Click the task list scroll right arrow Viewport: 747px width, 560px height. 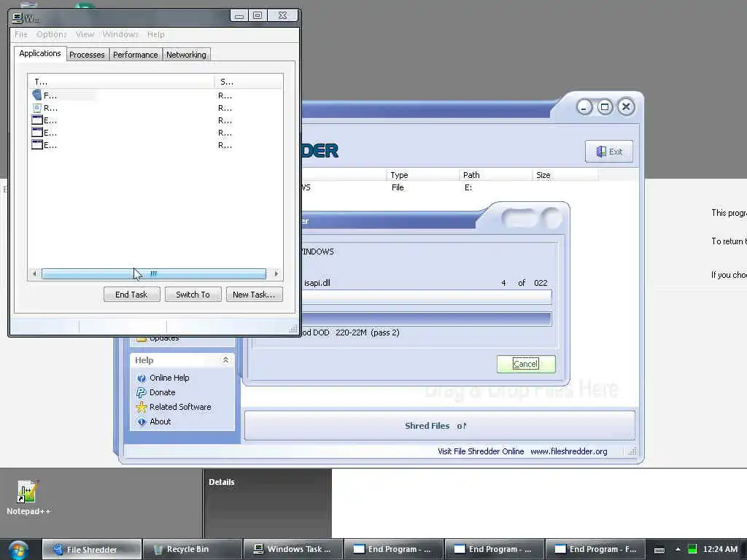click(276, 274)
